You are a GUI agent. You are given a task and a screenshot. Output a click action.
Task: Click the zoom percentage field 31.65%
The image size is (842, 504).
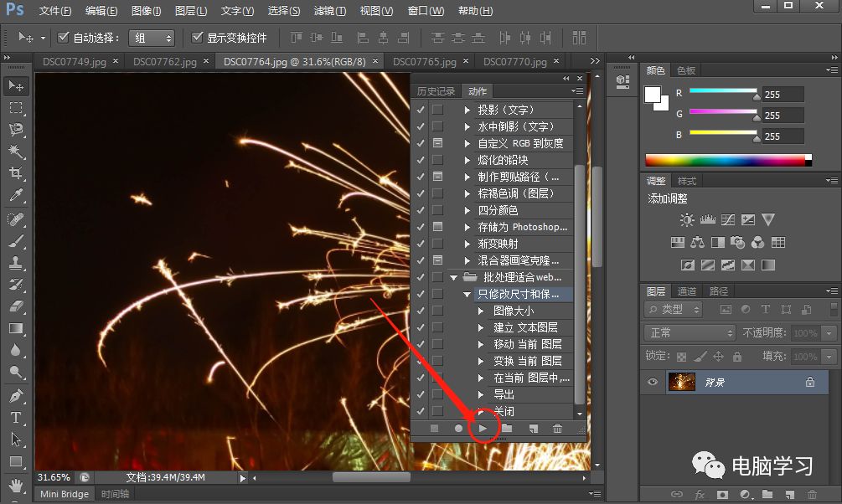pyautogui.click(x=54, y=477)
